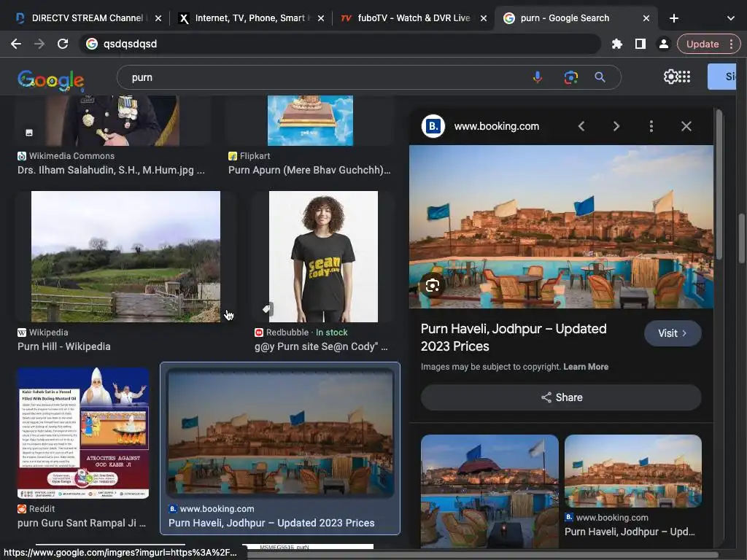
Task: Open the Flipkart Purn Apurn image result
Action: click(x=310, y=120)
